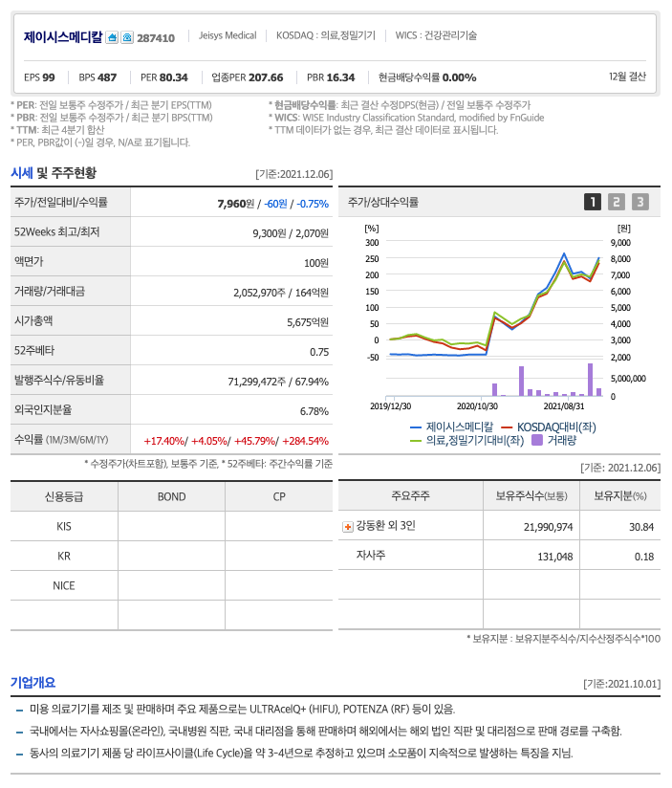This screenshot has width=672, height=788.
Task: Click the CP column header
Action: (x=279, y=496)
